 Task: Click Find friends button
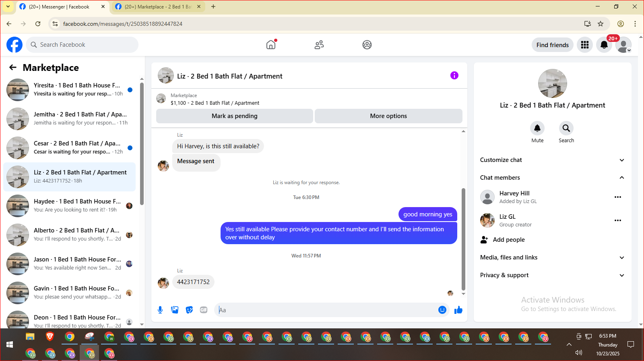pyautogui.click(x=552, y=45)
